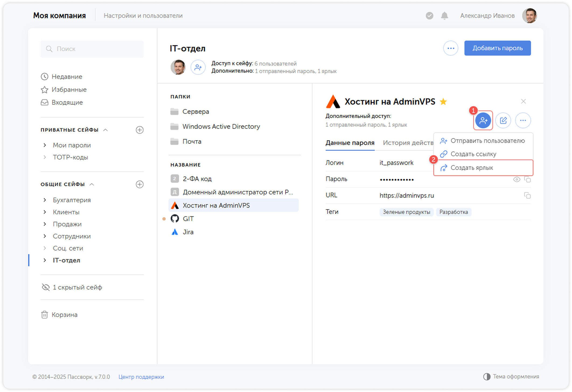572x392 pixels.
Task: Click the edit password pencil icon
Action: point(503,120)
